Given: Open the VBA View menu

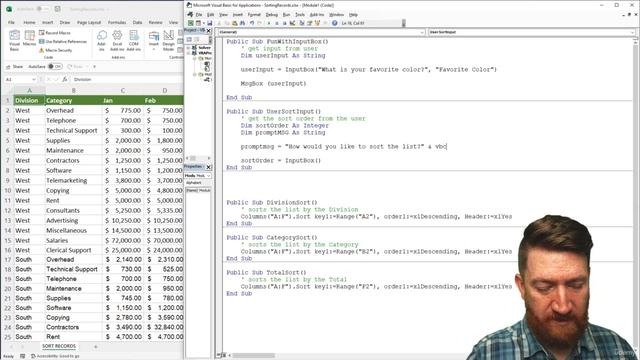Looking at the screenshot, I should (223, 15).
